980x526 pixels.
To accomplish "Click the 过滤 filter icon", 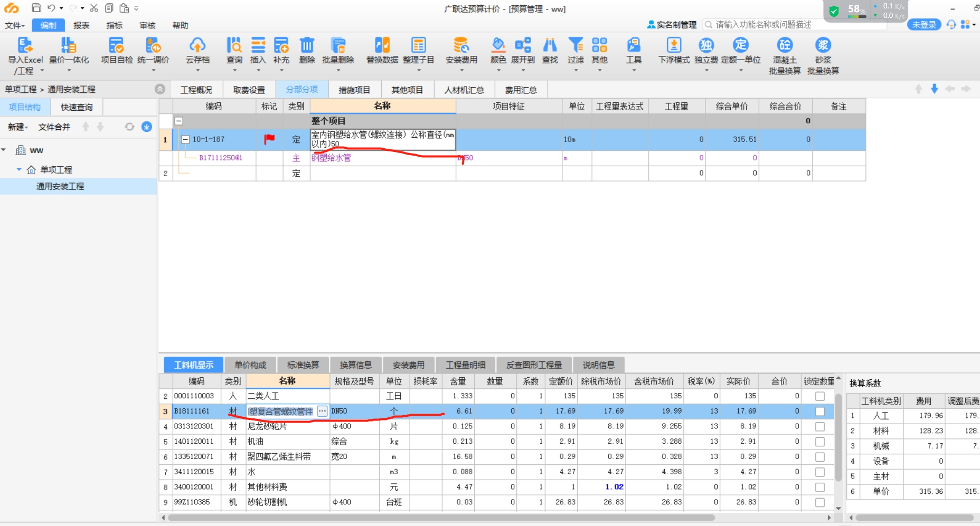I will pos(576,45).
